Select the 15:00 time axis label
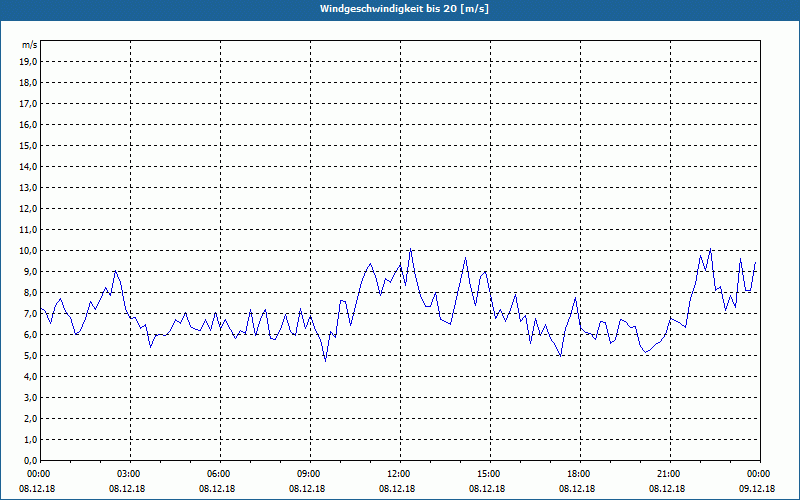800x500 pixels. point(487,474)
